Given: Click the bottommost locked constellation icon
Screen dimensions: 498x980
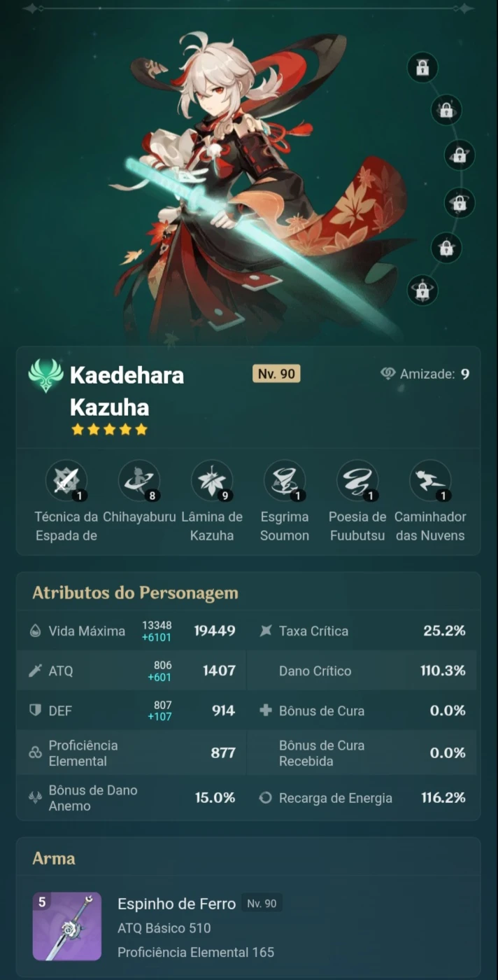Looking at the screenshot, I should [x=422, y=290].
